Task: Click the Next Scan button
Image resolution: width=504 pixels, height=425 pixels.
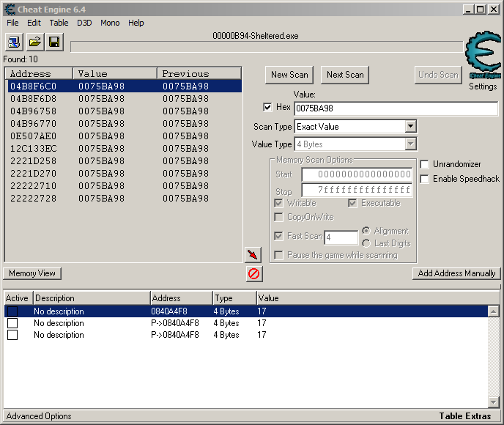Action: pyautogui.click(x=344, y=75)
